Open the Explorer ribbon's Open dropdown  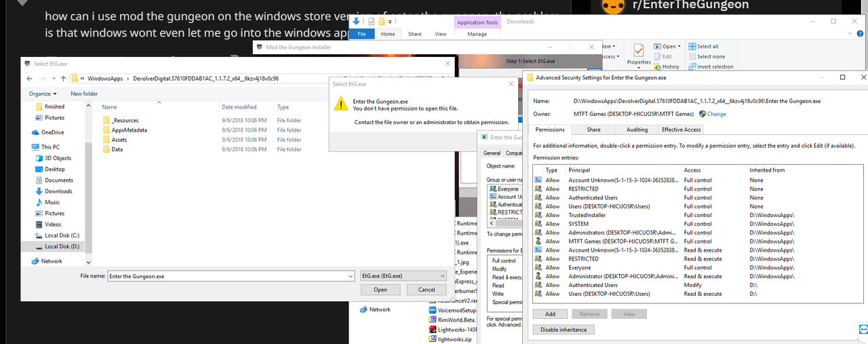[x=667, y=47]
